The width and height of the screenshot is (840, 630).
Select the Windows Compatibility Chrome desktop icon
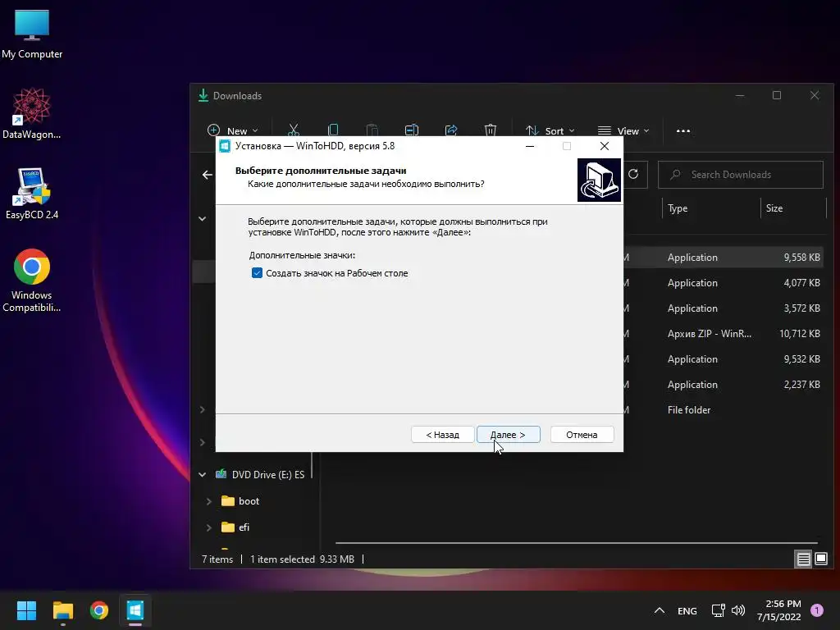tap(32, 281)
